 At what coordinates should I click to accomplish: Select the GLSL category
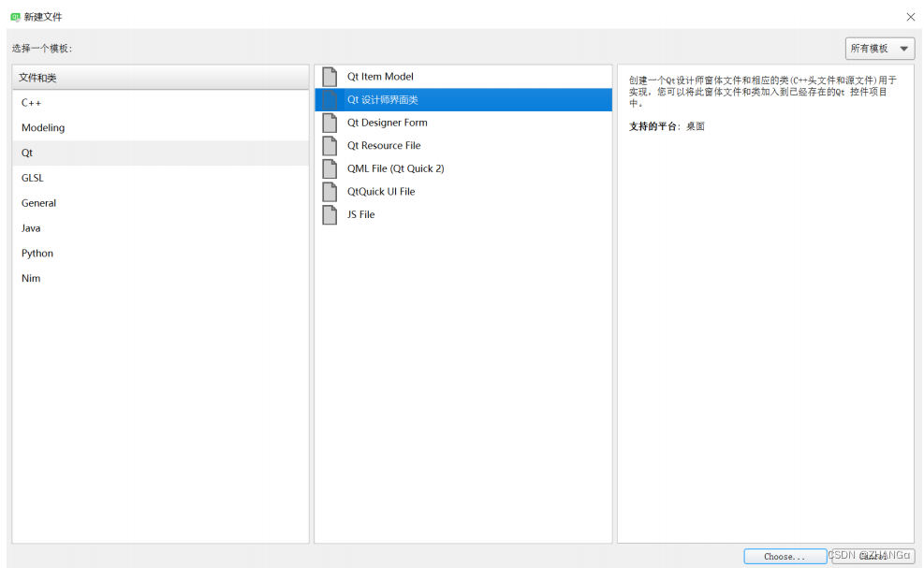[160, 178]
